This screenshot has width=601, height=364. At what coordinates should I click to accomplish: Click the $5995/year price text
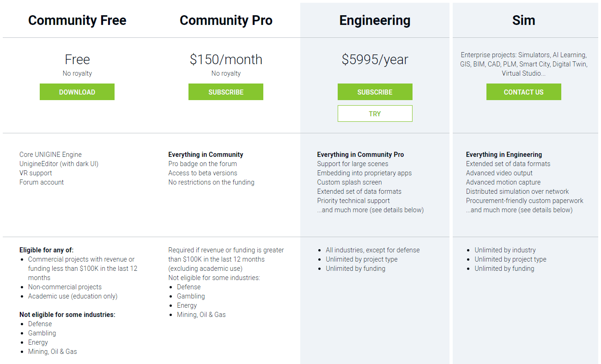click(375, 60)
